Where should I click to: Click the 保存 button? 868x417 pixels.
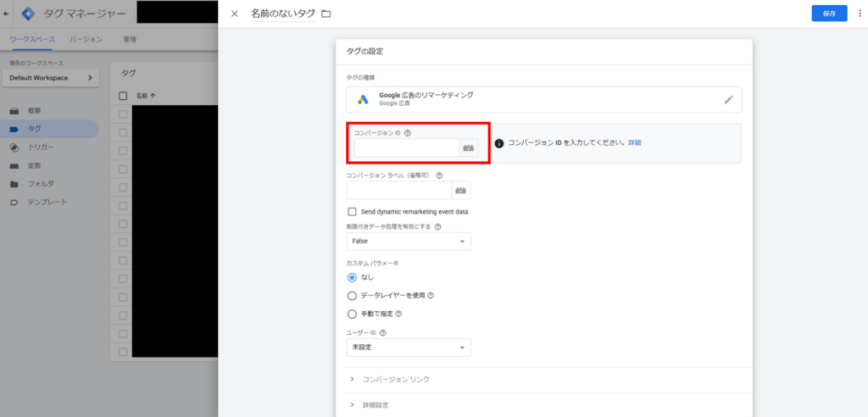pos(829,14)
